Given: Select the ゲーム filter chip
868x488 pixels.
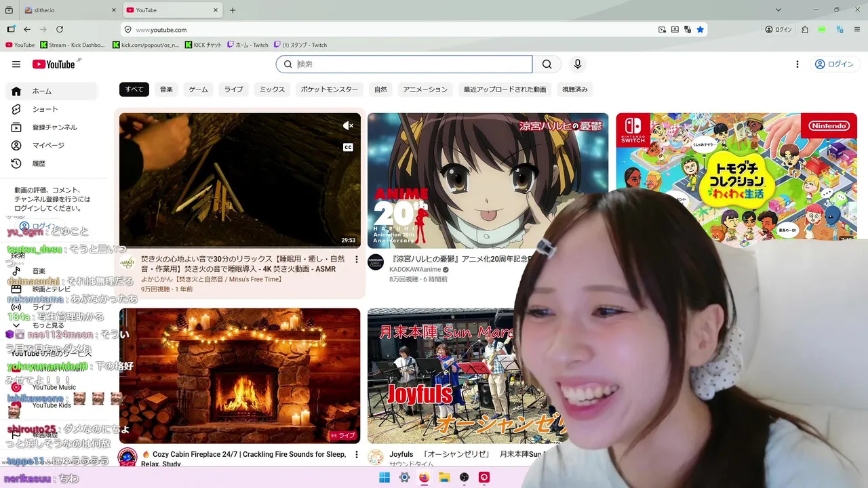Looking at the screenshot, I should tap(199, 89).
